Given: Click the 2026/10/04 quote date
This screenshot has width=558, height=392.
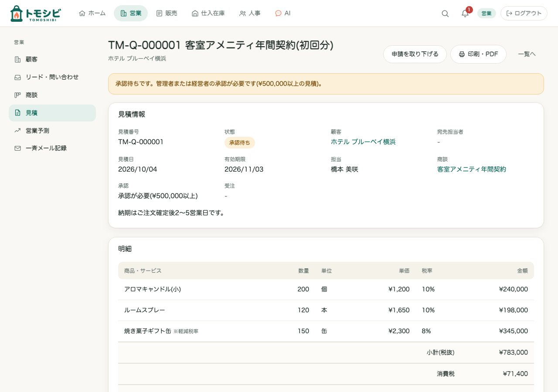Looking at the screenshot, I should 138,169.
